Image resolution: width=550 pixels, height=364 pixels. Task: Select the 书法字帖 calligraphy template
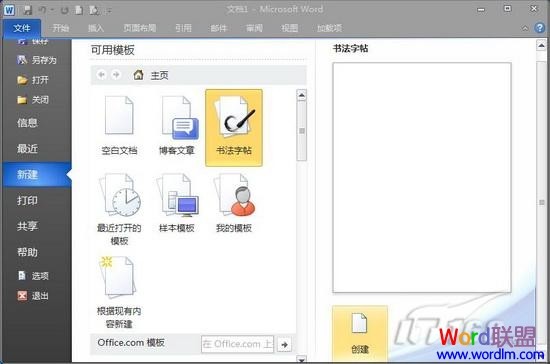point(234,127)
